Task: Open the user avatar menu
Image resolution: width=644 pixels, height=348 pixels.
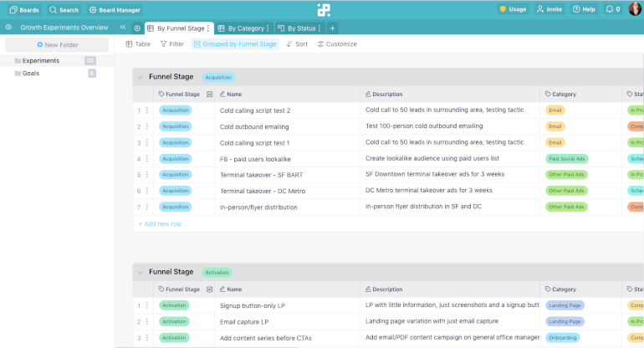Action: point(635,9)
